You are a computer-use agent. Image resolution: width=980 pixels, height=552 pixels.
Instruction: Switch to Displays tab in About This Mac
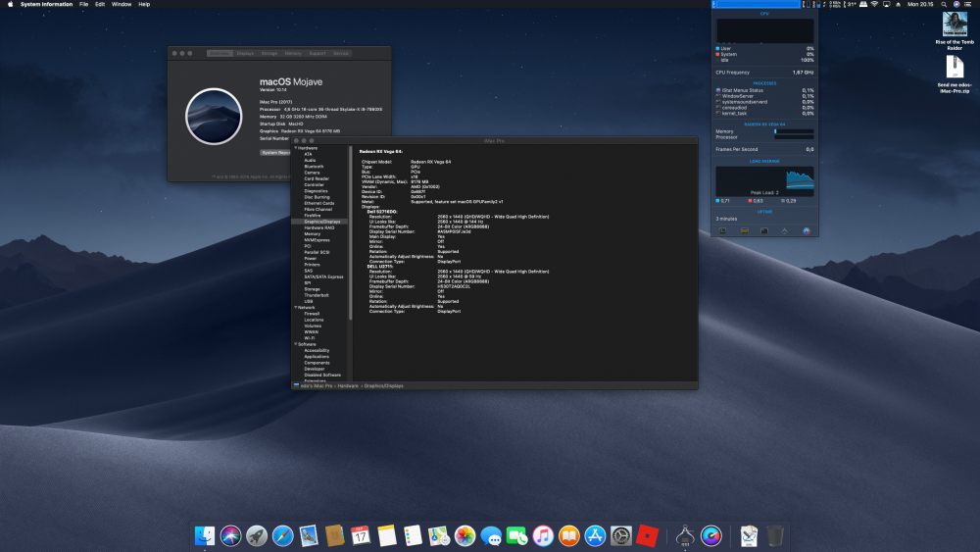coord(245,53)
